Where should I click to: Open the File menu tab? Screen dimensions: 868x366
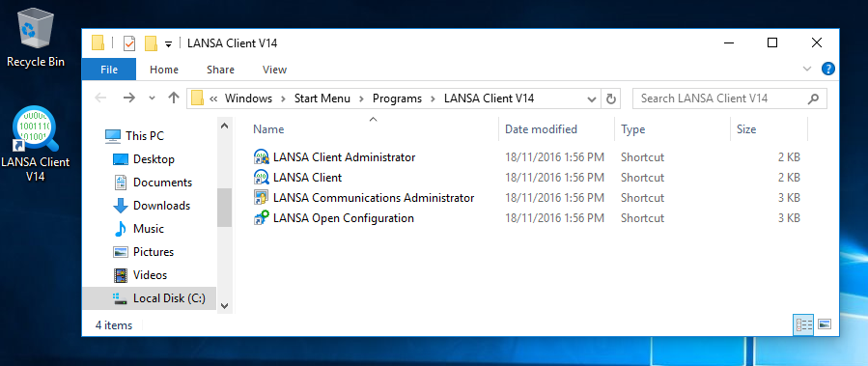pos(109,70)
